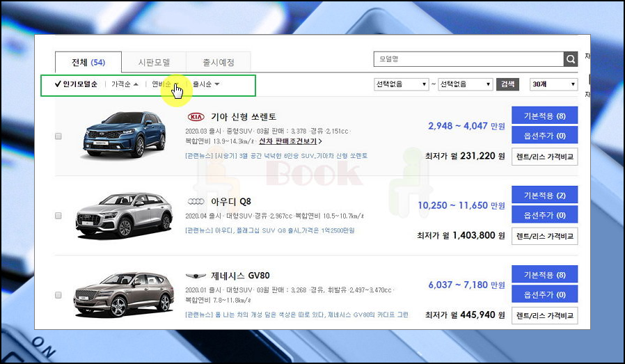
Task: Click the 검색 search button
Action: (x=507, y=84)
